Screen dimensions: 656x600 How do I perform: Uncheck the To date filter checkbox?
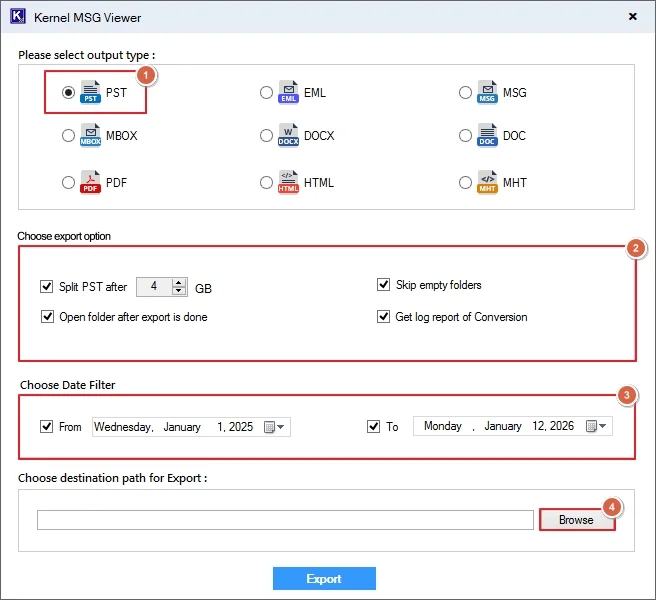pyautogui.click(x=373, y=427)
